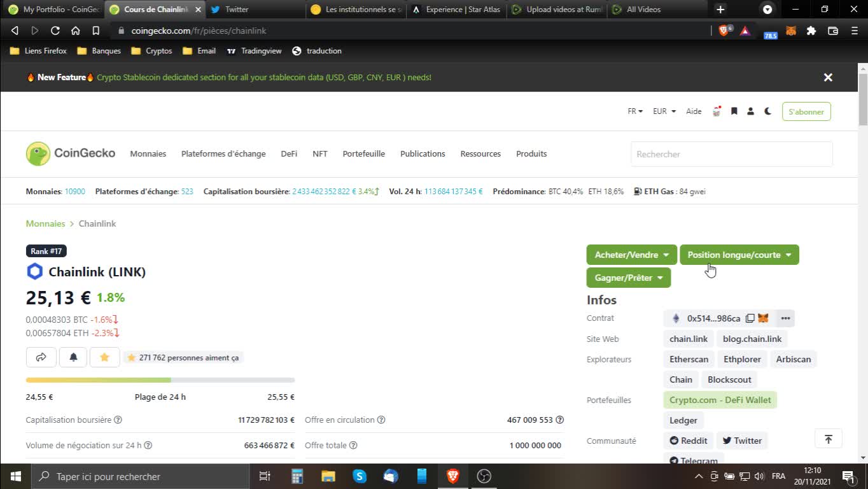Open the Ledger wallet link

tap(683, 420)
